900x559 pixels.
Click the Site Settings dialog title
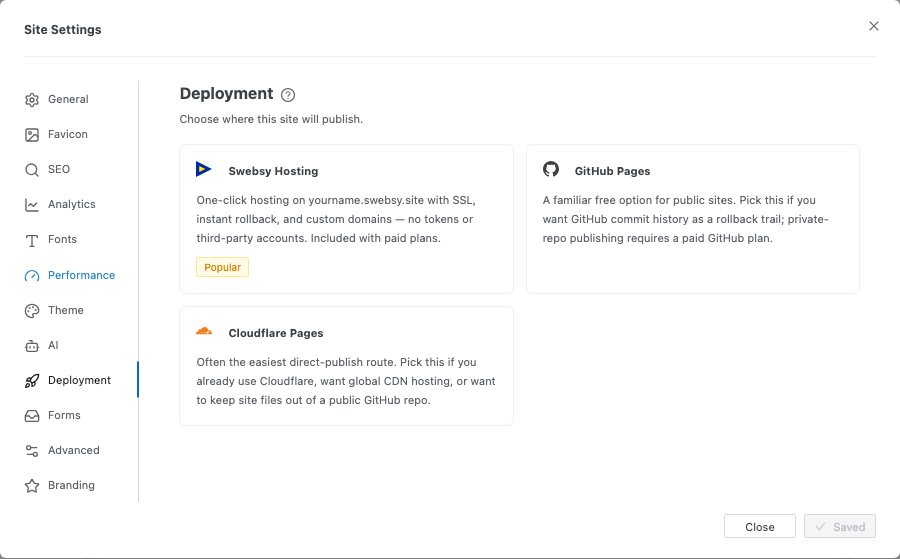coord(63,29)
